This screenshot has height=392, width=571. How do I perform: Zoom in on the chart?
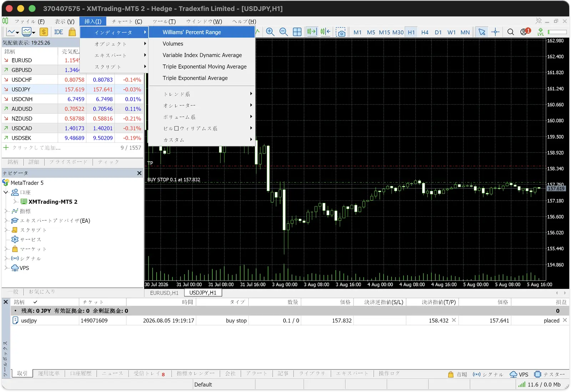click(x=270, y=32)
